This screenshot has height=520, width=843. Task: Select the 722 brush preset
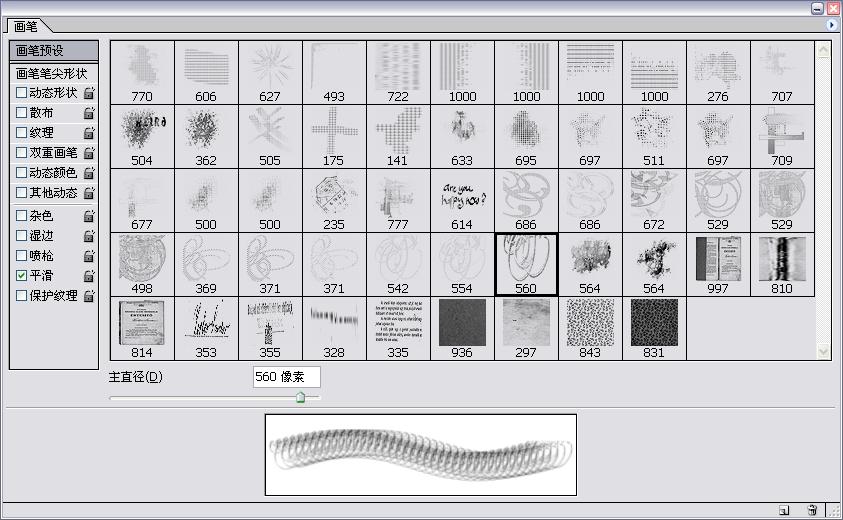point(398,73)
